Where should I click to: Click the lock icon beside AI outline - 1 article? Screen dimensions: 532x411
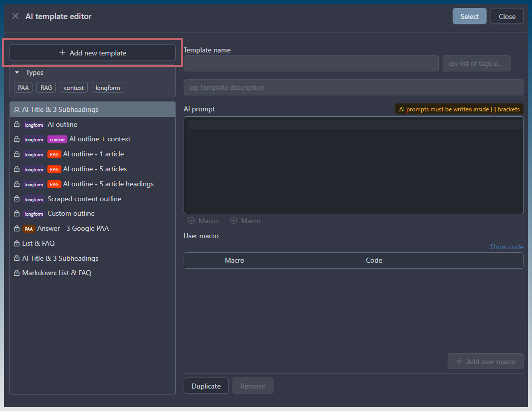pos(16,154)
